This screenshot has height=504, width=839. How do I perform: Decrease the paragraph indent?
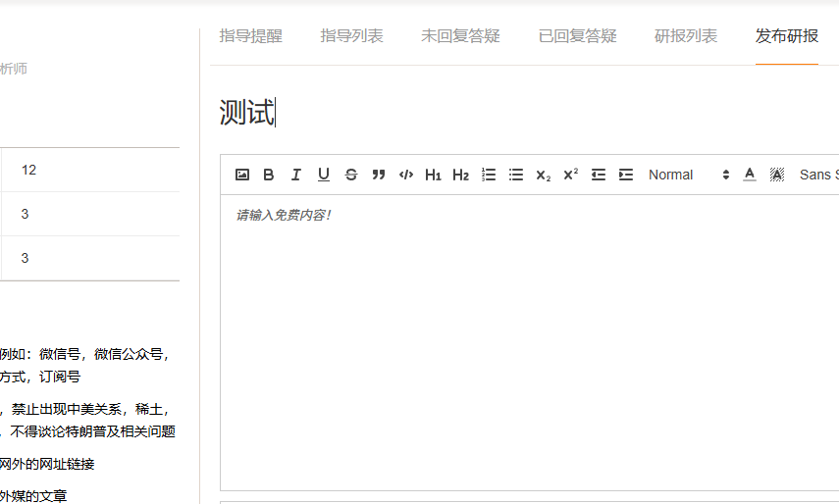[x=598, y=175]
